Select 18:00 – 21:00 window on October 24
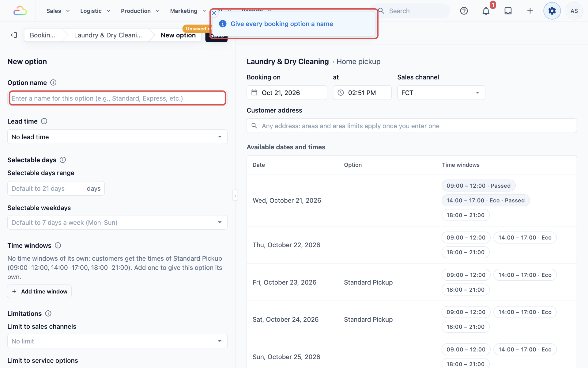 466,327
